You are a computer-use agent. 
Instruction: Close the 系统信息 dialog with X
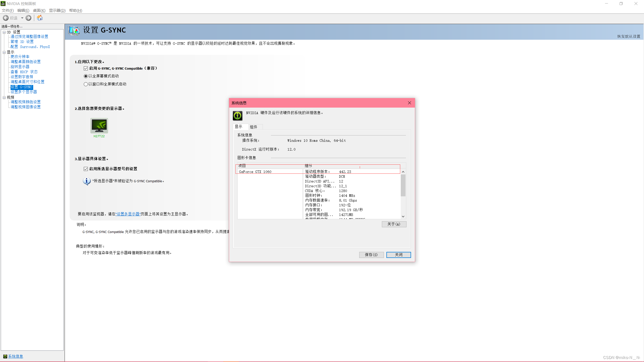coord(410,103)
